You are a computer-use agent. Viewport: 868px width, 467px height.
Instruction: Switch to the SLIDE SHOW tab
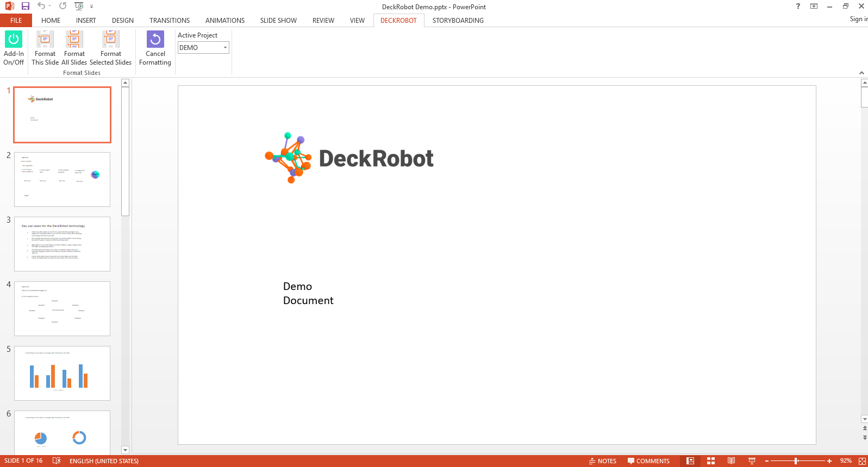(278, 21)
